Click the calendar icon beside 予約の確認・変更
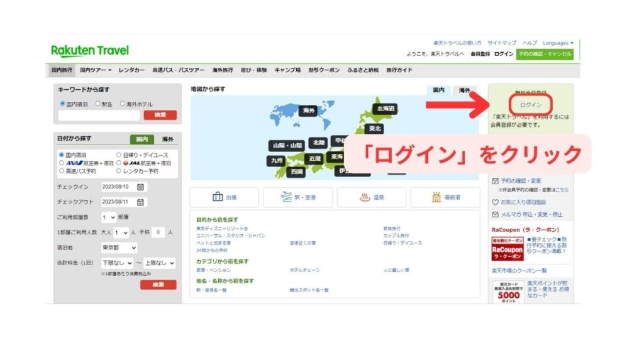Screen dimensions: 644x338 (x=496, y=181)
